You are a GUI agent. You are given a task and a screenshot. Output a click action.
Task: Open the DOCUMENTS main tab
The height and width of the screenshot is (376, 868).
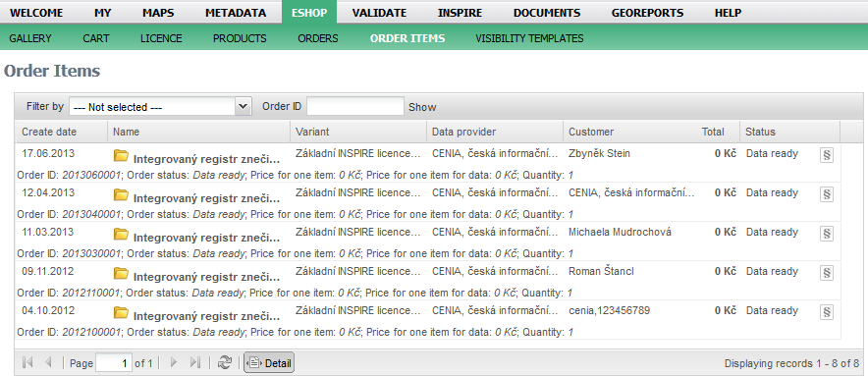[547, 13]
